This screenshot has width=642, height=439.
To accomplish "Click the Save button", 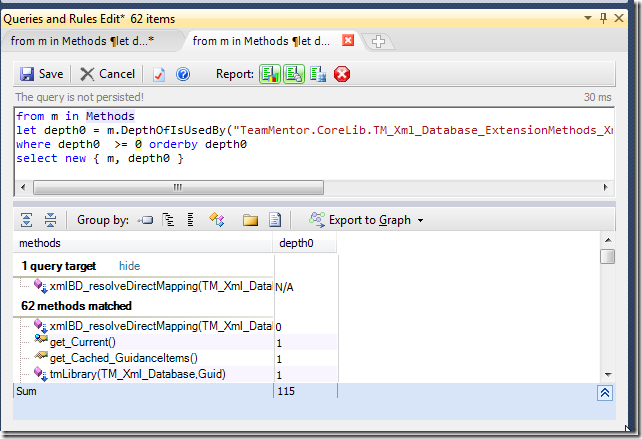I will pos(41,74).
